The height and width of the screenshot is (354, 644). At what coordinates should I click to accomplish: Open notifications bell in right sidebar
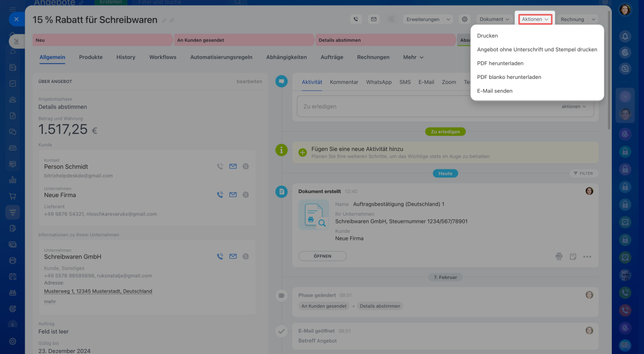(x=625, y=36)
